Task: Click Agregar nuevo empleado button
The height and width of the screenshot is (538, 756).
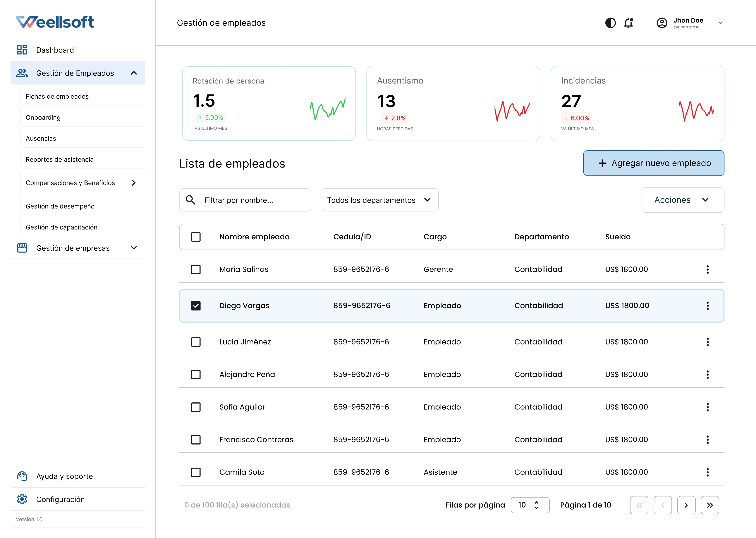Action: click(x=653, y=163)
